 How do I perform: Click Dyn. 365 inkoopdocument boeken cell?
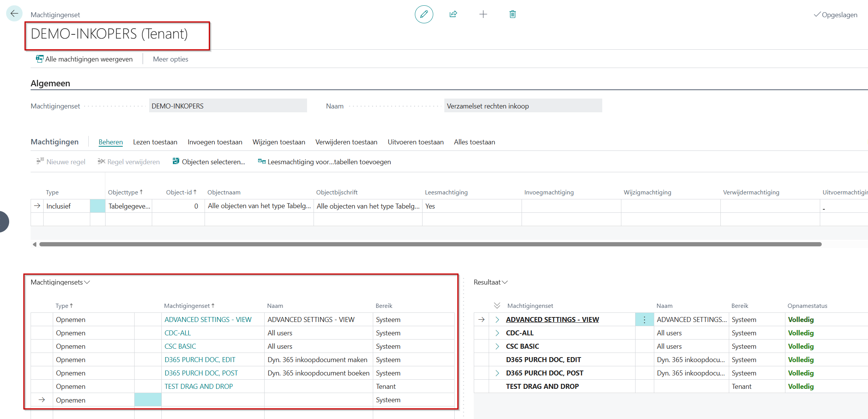pos(319,373)
